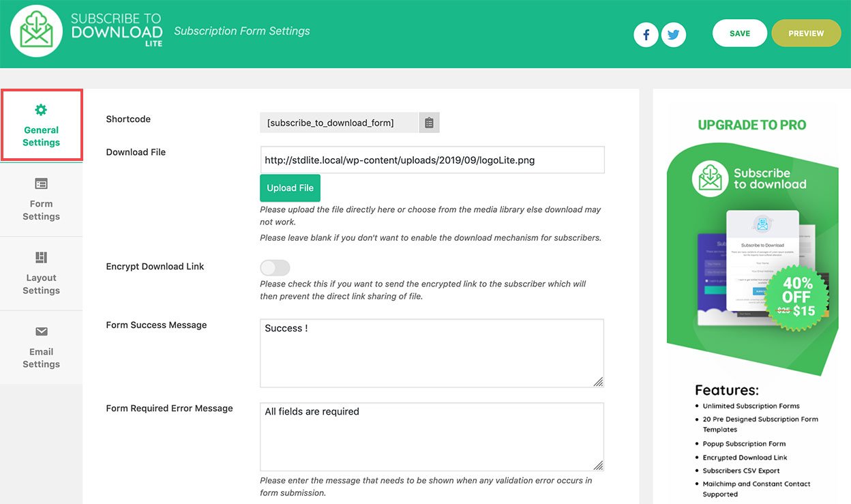Open the Email Settings section
Image resolution: width=851 pixels, height=504 pixels.
pyautogui.click(x=41, y=348)
